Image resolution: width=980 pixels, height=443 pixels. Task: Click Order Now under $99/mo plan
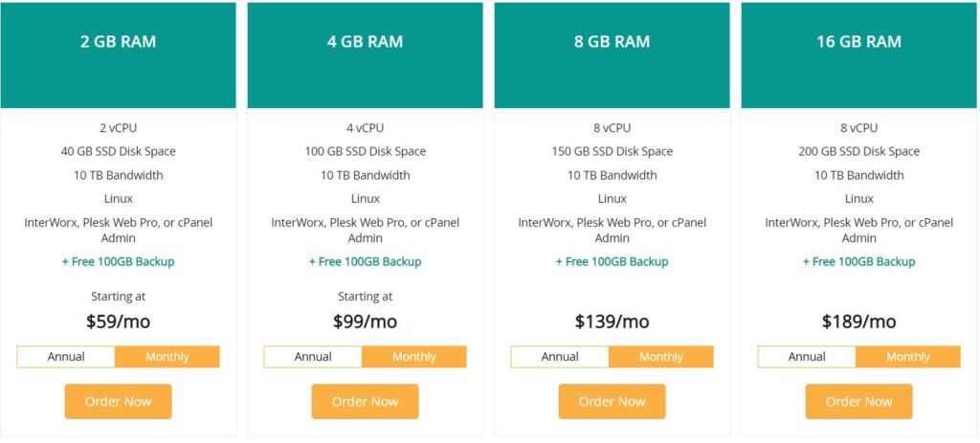(365, 401)
